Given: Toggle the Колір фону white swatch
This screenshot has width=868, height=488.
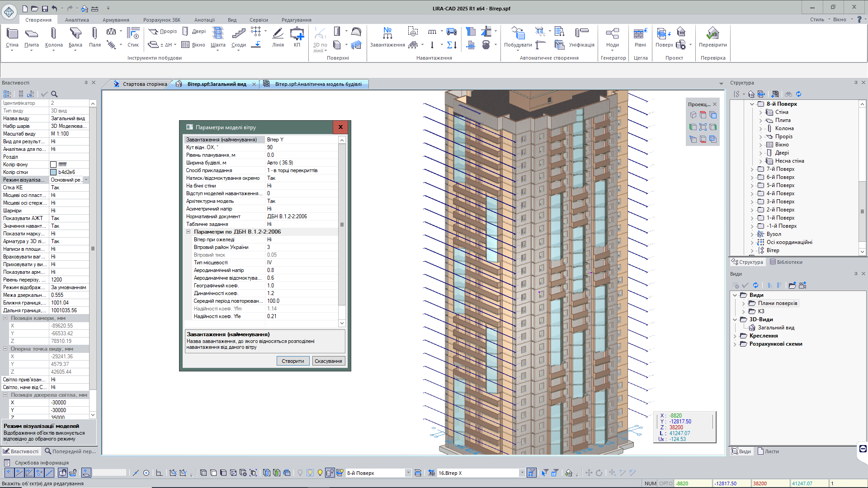Looking at the screenshot, I should 53,164.
